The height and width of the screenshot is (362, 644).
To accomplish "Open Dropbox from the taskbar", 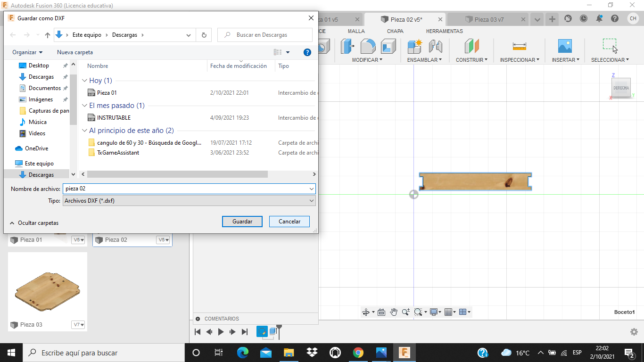I will (312, 353).
